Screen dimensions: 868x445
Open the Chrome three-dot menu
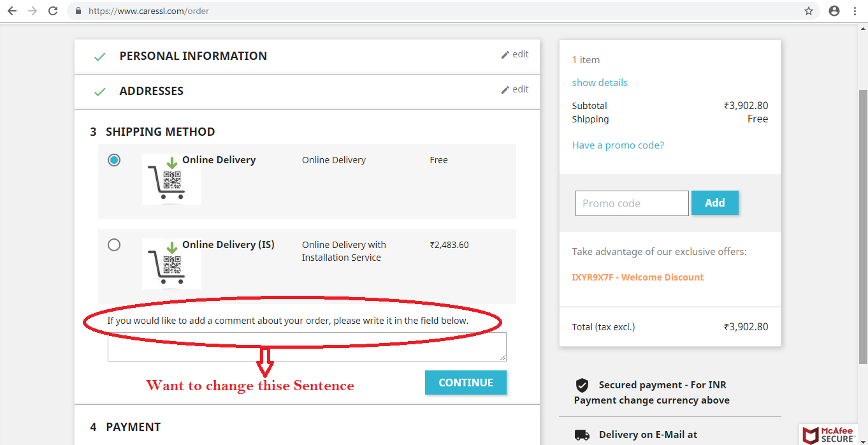(855, 11)
